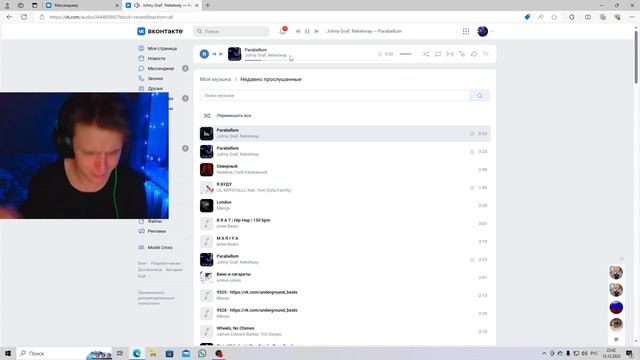Click the Tт lyrics icon in player panel

[x=486, y=54]
